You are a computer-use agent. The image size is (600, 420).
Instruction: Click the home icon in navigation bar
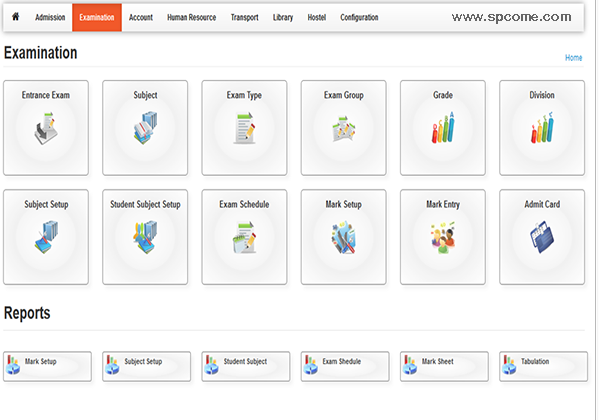(x=15, y=17)
